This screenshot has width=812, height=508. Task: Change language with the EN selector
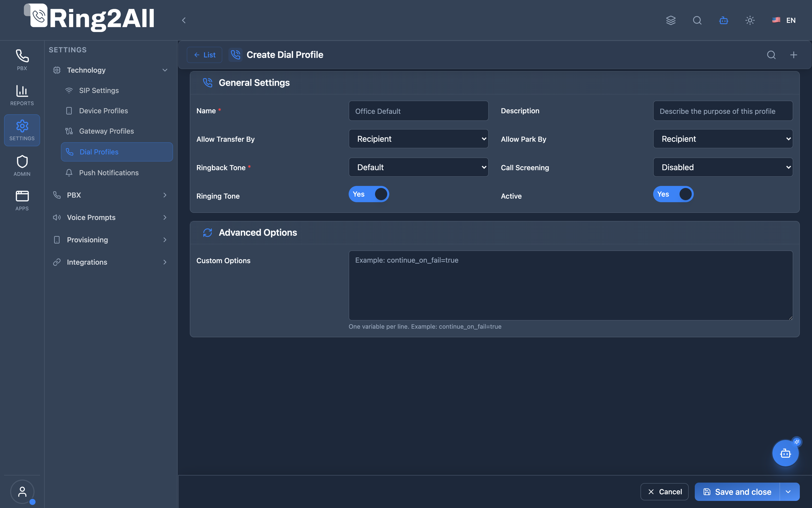click(x=784, y=20)
